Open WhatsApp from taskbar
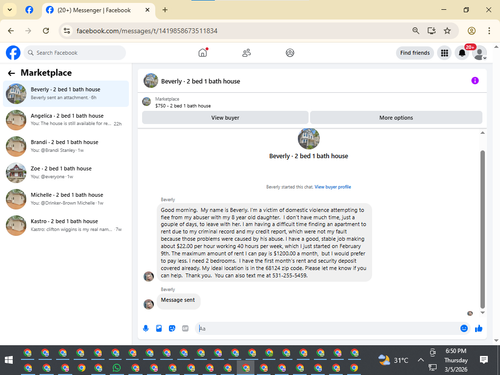Screen dimensions: 500x375 [x=116, y=368]
